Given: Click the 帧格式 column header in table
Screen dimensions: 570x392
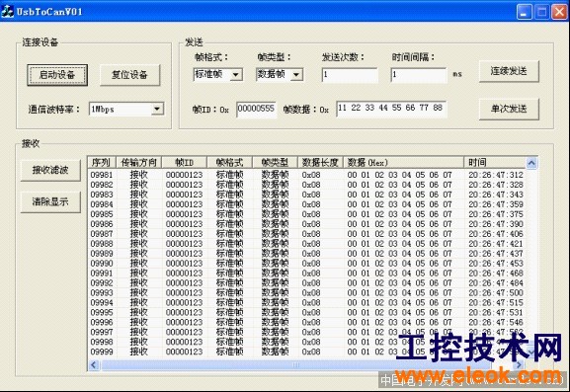Looking at the screenshot, I should click(x=229, y=162).
